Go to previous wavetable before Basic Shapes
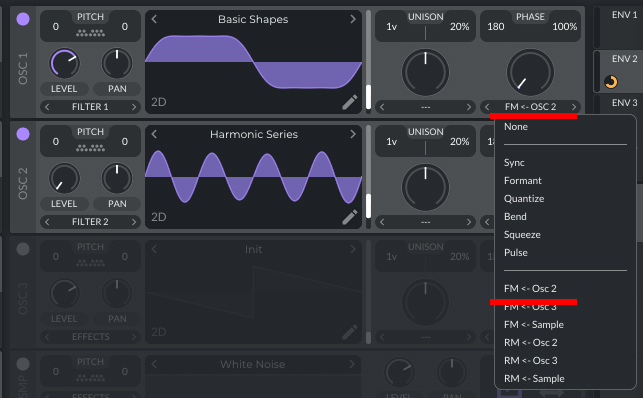The width and height of the screenshot is (643, 398). (x=154, y=19)
